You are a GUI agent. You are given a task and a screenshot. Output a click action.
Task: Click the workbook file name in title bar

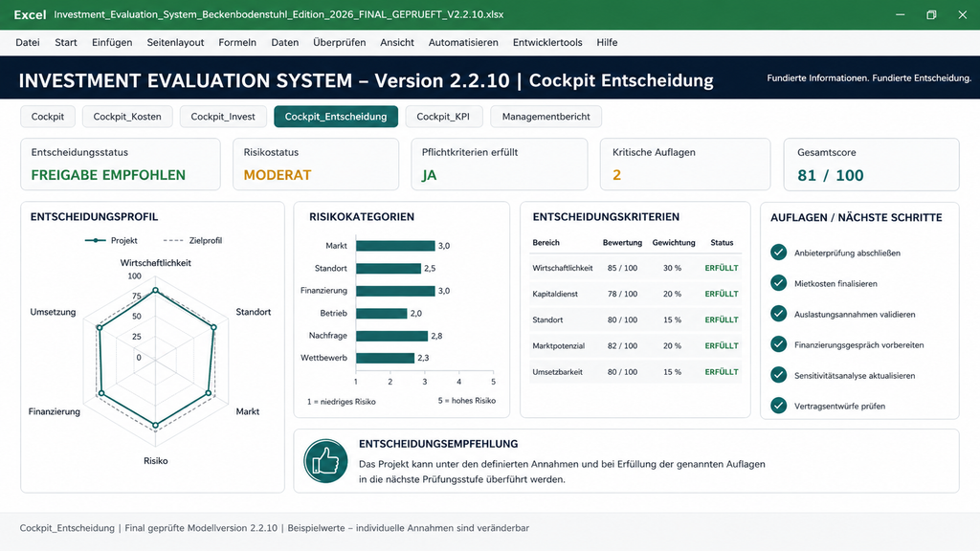click(x=278, y=14)
